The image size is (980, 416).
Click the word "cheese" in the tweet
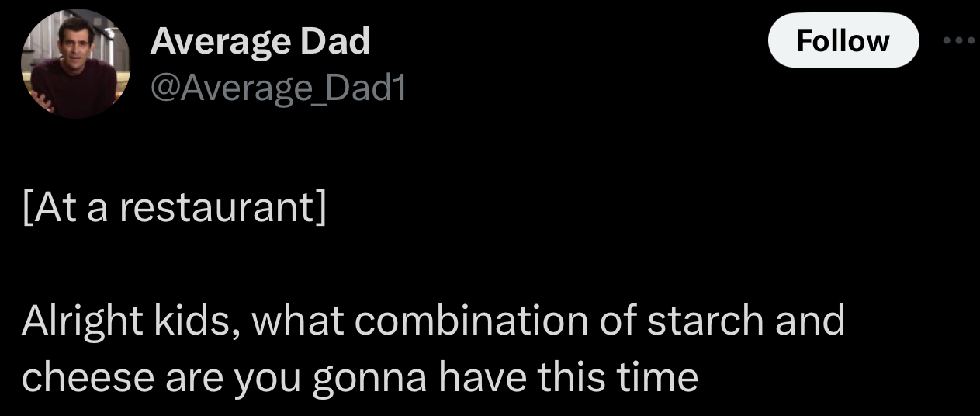(x=86, y=376)
